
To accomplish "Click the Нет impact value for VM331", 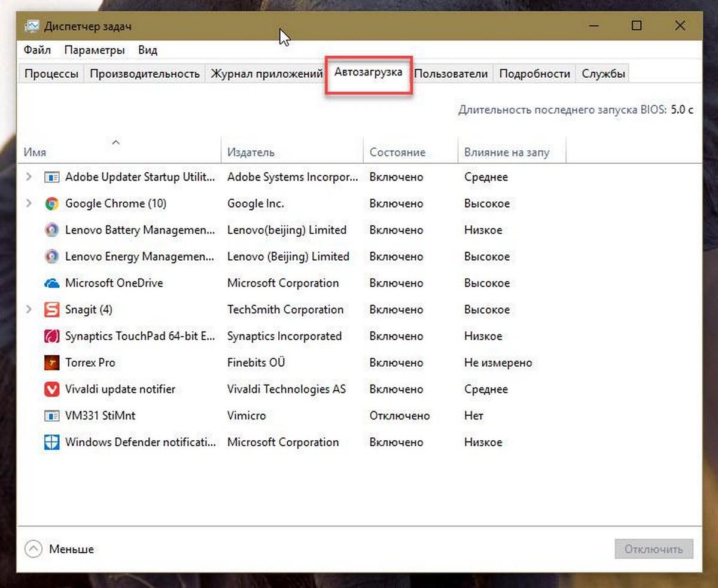I will (x=473, y=416).
